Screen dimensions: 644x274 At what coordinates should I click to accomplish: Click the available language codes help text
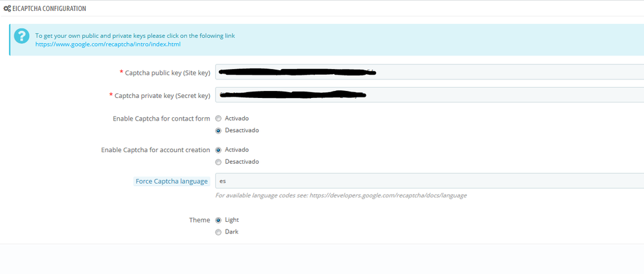(x=341, y=195)
